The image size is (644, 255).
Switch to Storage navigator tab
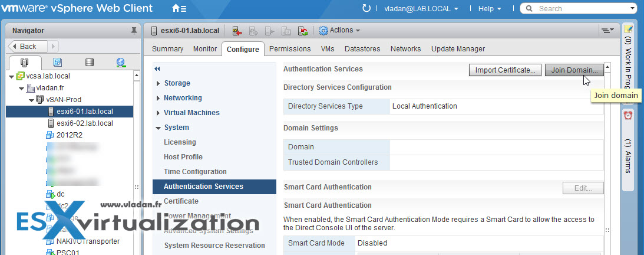click(x=89, y=63)
